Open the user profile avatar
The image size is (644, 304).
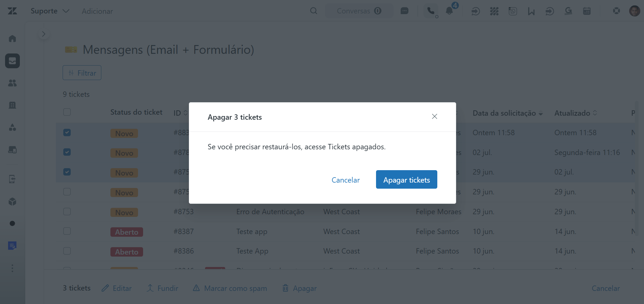click(x=635, y=11)
